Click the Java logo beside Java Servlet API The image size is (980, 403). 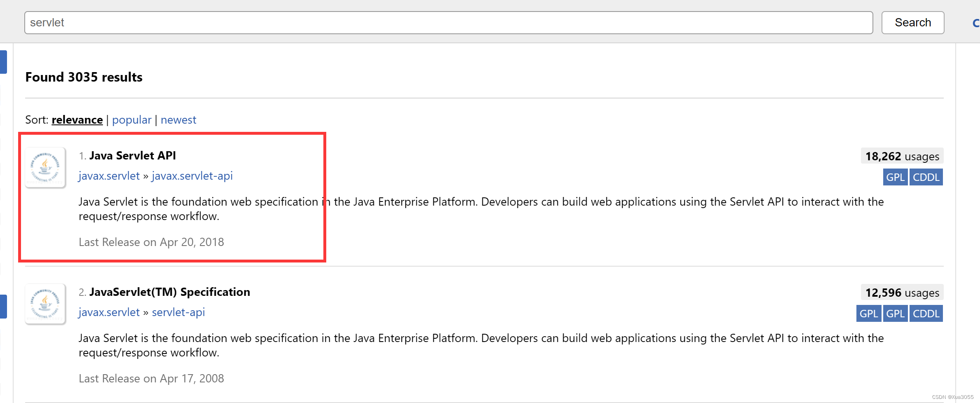pyautogui.click(x=45, y=167)
